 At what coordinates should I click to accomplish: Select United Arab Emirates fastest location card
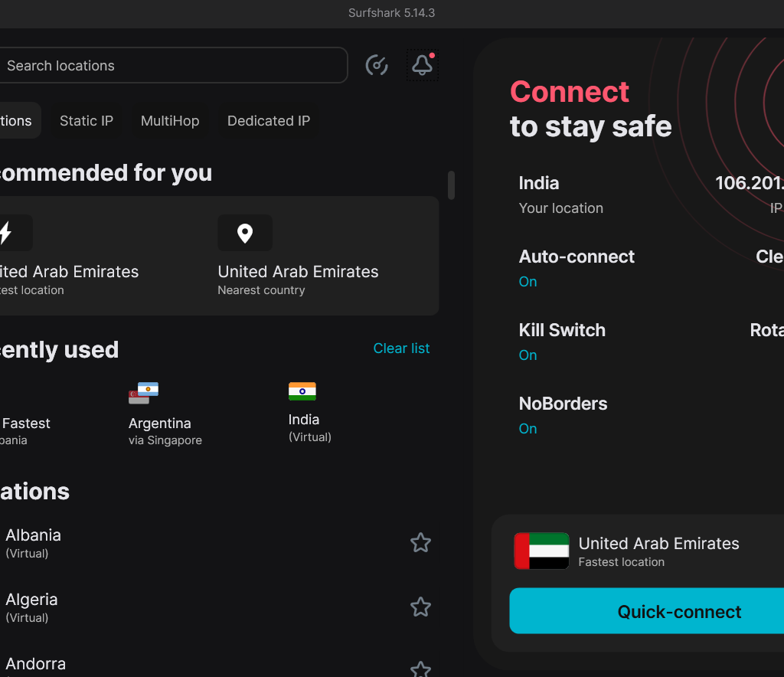pos(69,256)
